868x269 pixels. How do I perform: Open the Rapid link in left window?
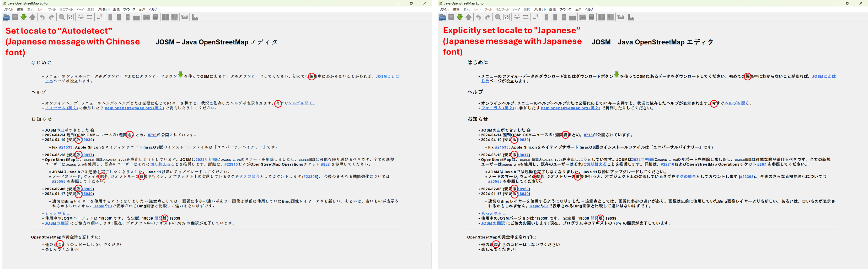click(99, 206)
